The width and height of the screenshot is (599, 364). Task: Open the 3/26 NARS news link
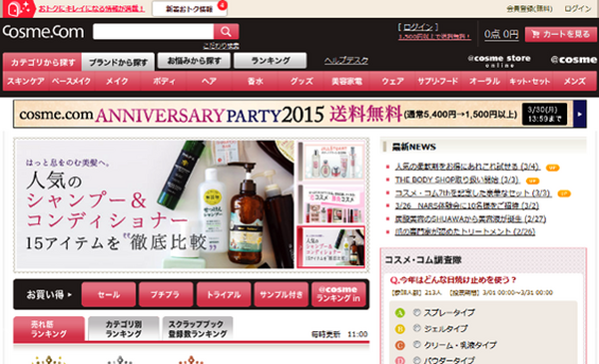point(467,205)
